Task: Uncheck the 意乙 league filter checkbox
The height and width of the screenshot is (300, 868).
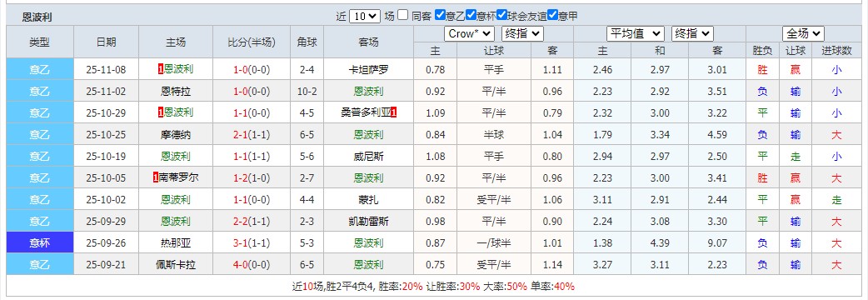Action: [x=440, y=16]
